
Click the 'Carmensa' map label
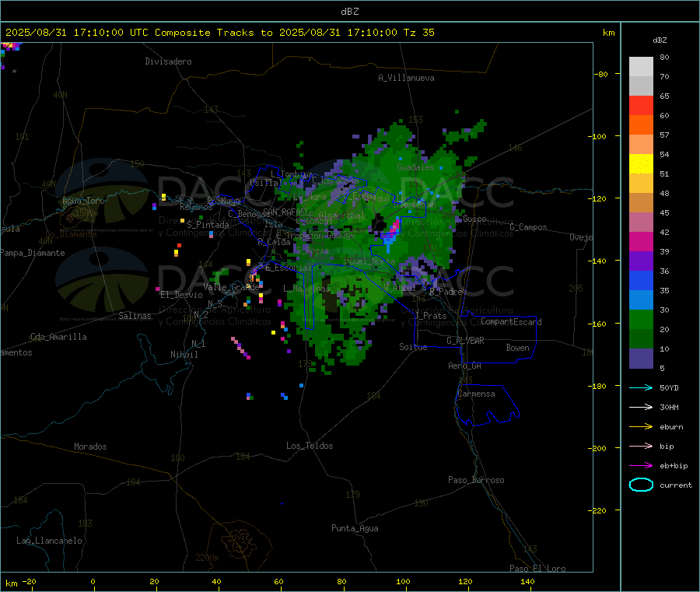(x=476, y=394)
